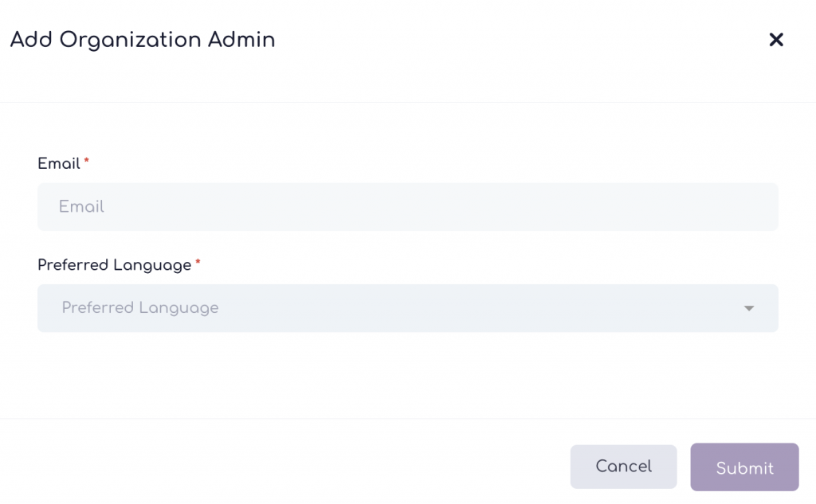Close the Add Organization Admin dialog

coord(775,40)
